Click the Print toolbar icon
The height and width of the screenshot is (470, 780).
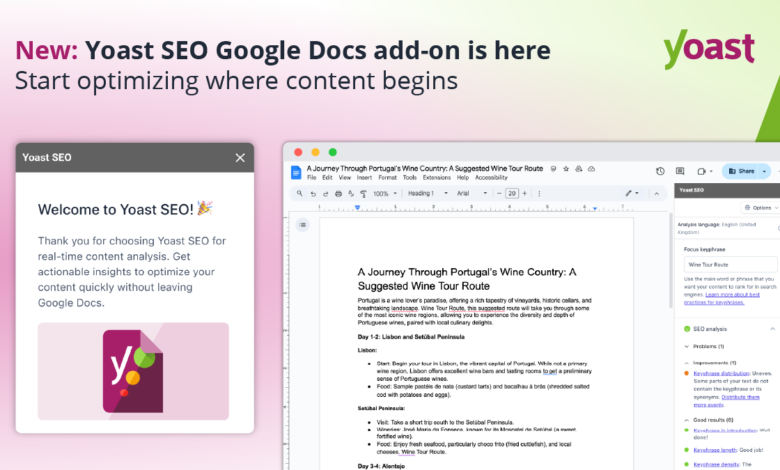[x=338, y=193]
